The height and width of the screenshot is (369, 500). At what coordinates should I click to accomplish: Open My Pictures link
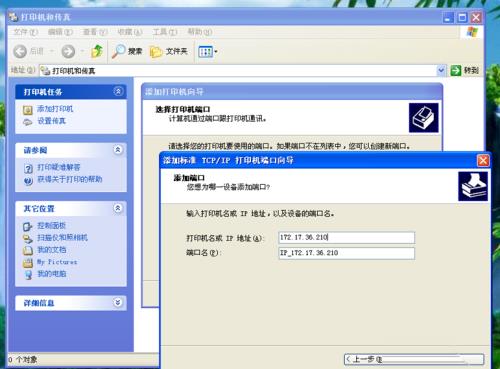[x=57, y=262]
